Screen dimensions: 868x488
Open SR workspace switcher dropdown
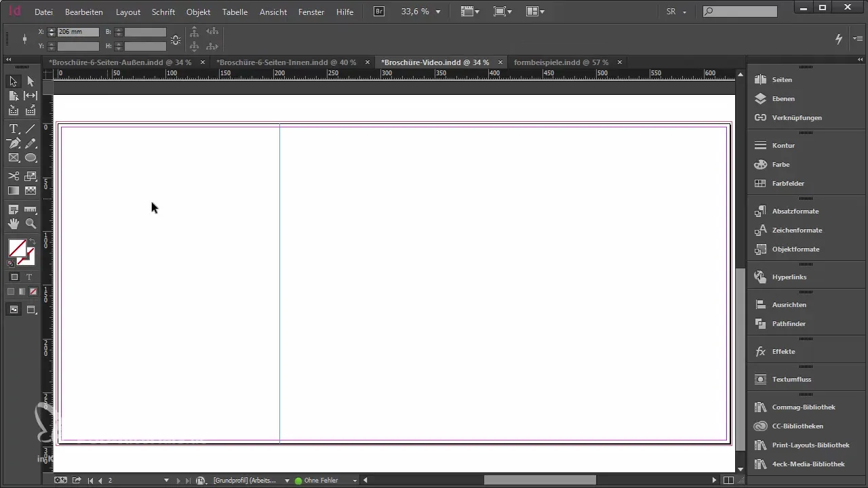pyautogui.click(x=677, y=12)
